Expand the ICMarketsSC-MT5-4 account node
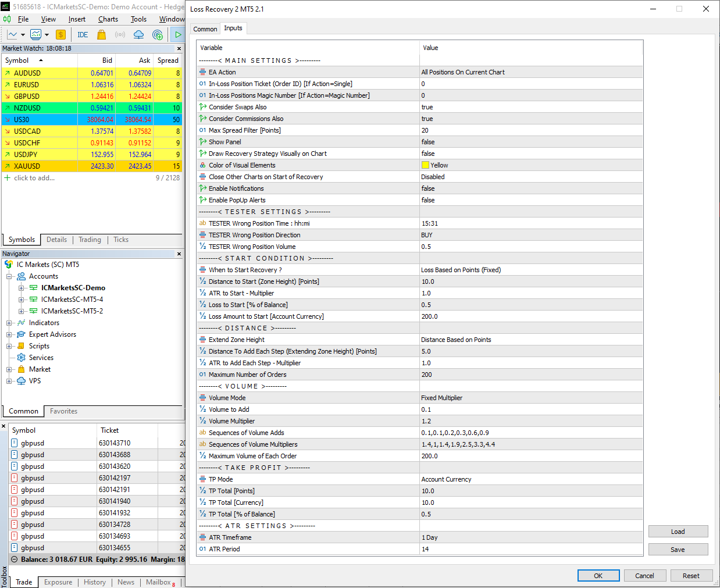The image size is (720, 588). coord(22,300)
